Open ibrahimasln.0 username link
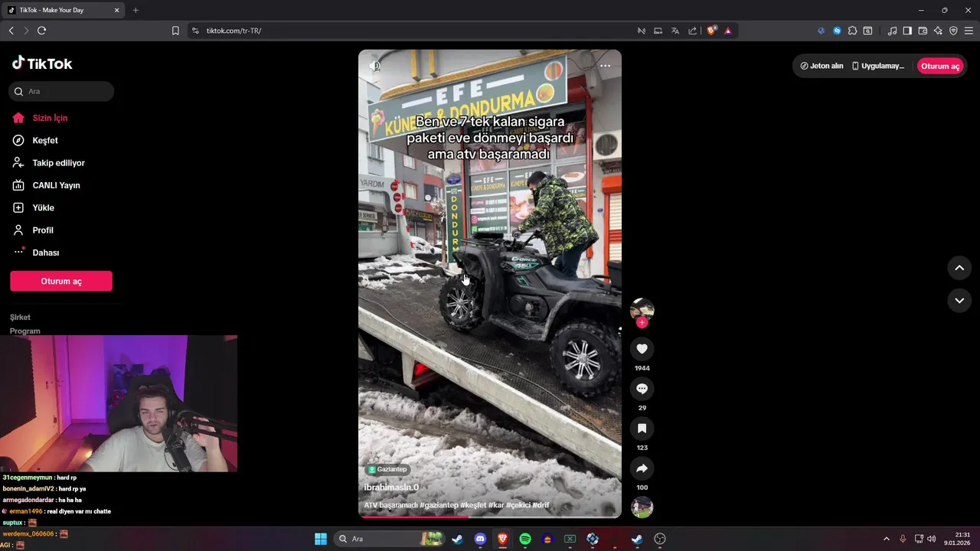980x551 pixels. pos(391,487)
